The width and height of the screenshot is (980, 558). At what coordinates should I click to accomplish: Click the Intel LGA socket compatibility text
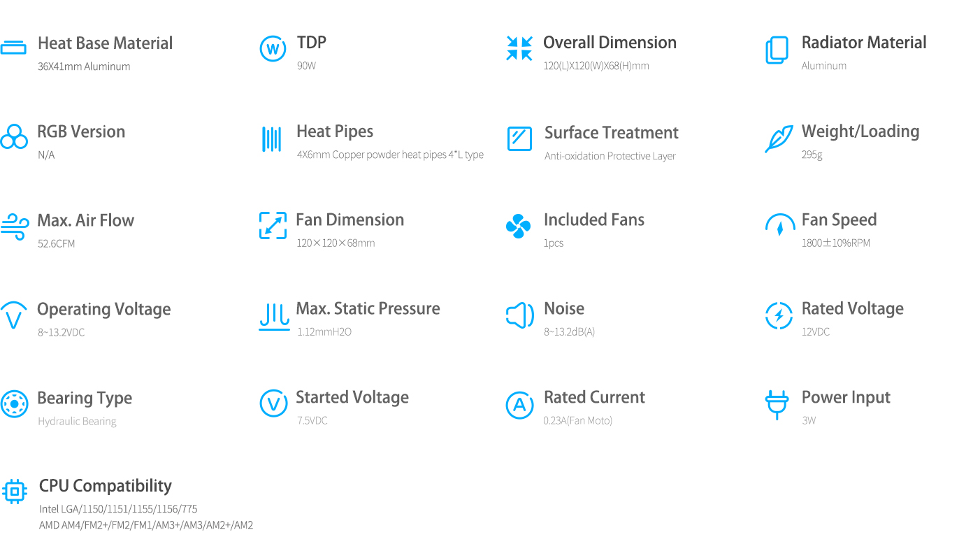point(118,509)
